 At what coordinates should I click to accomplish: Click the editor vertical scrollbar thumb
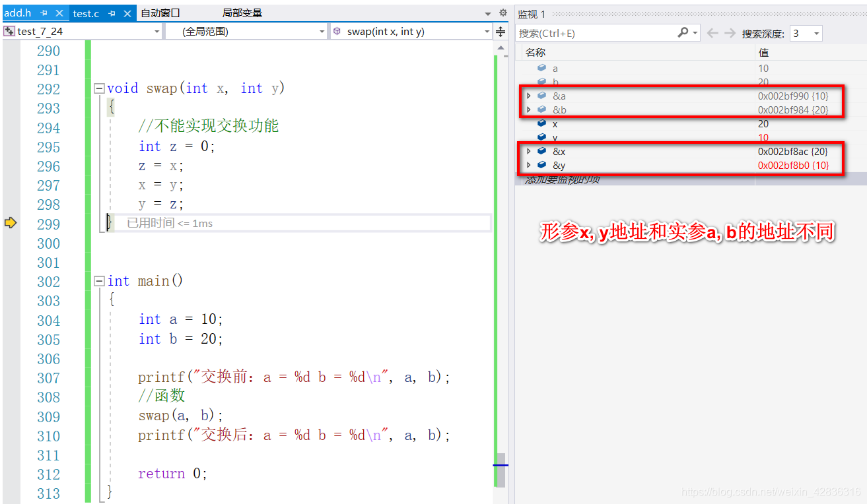pos(501,470)
